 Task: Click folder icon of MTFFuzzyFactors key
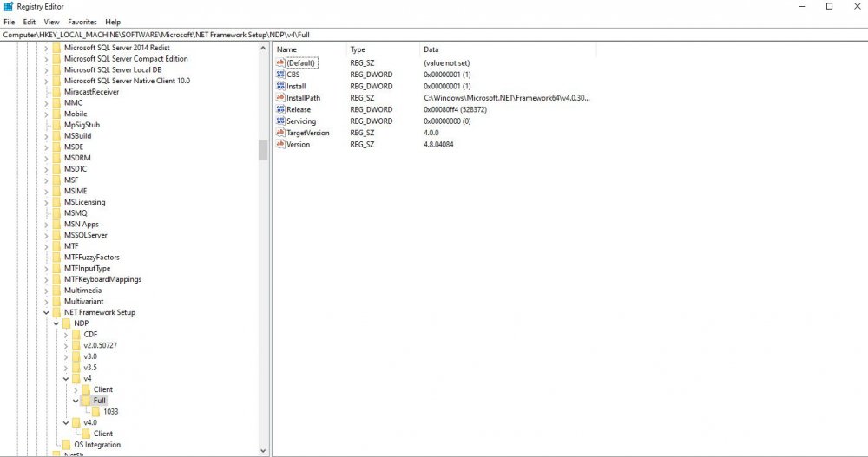tap(56, 258)
